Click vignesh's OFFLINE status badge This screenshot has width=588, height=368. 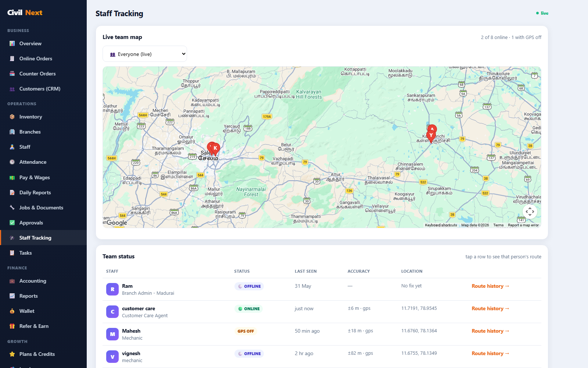(x=249, y=354)
